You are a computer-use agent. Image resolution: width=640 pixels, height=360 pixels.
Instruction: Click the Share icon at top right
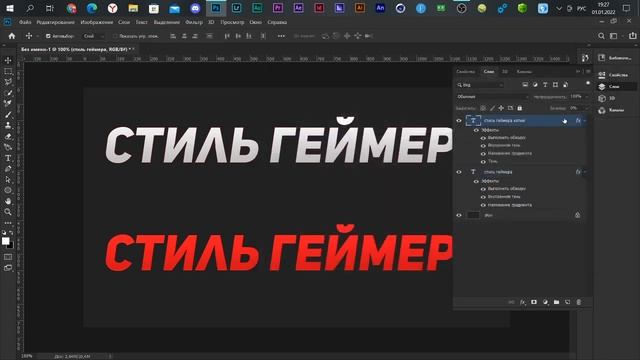633,36
